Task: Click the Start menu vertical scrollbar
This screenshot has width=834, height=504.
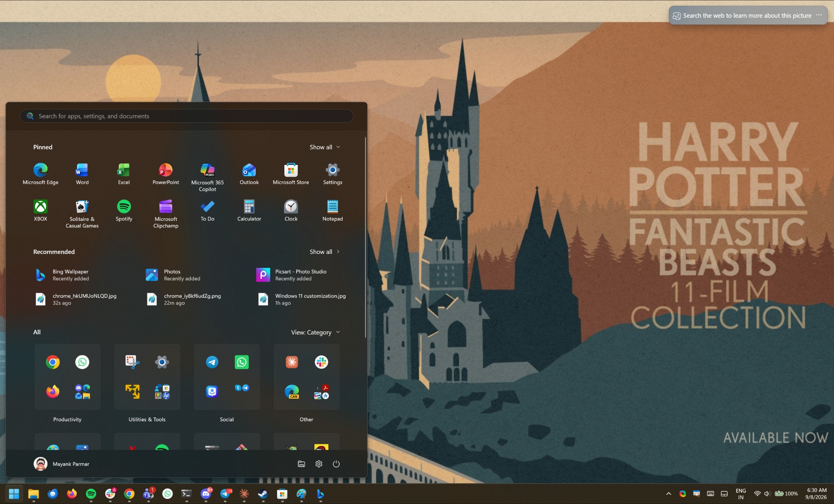Action: point(365,237)
